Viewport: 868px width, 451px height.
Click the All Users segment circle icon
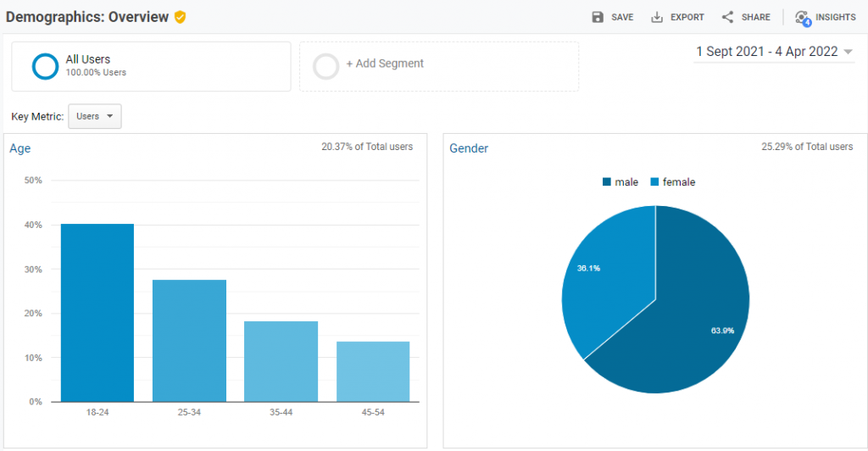45,66
